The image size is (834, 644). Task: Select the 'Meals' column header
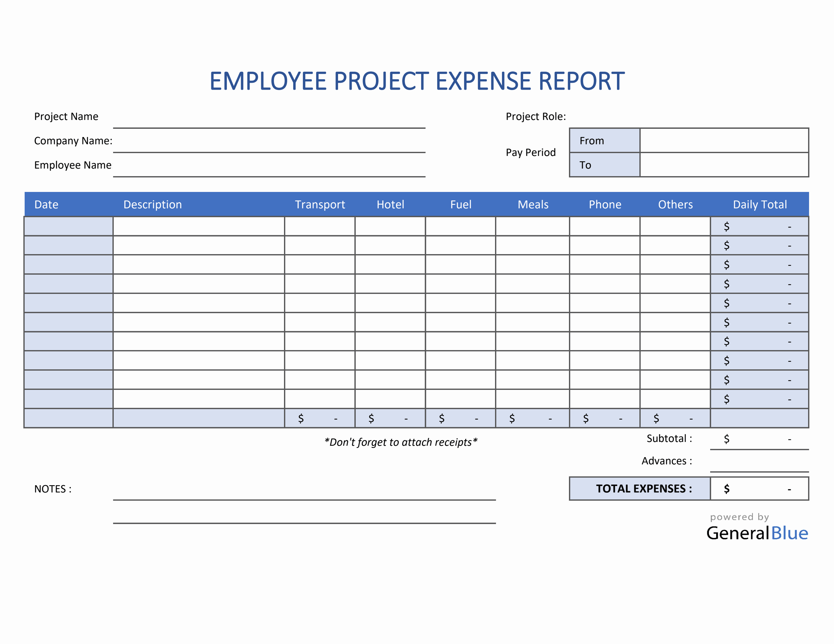click(533, 205)
